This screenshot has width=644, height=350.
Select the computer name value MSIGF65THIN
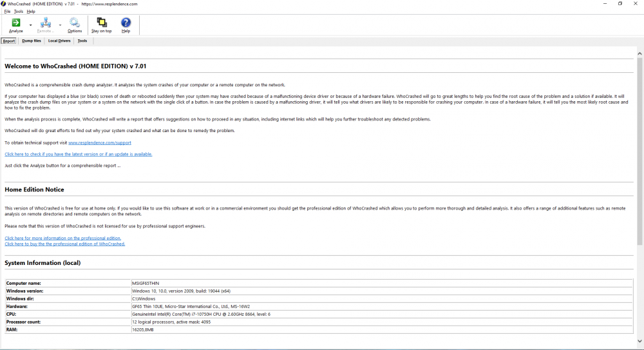pyautogui.click(x=146, y=284)
